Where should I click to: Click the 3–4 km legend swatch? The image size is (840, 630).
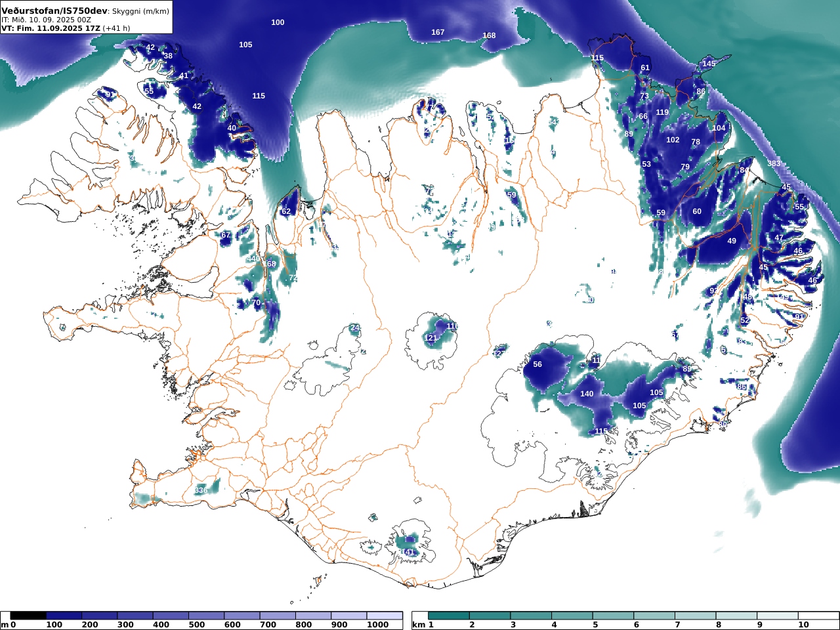pyautogui.click(x=531, y=616)
